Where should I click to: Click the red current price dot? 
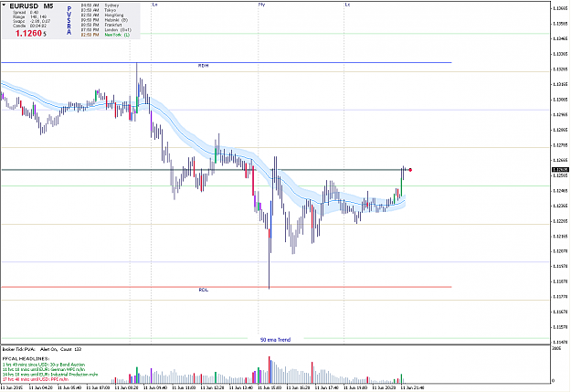click(x=410, y=170)
